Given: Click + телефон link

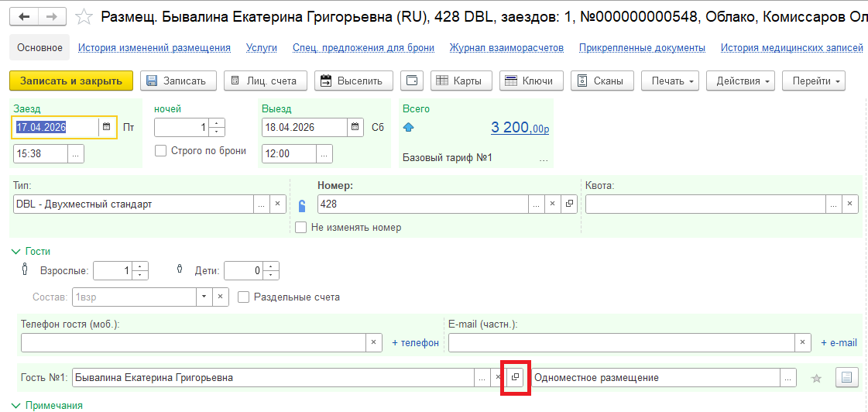Looking at the screenshot, I should (415, 343).
